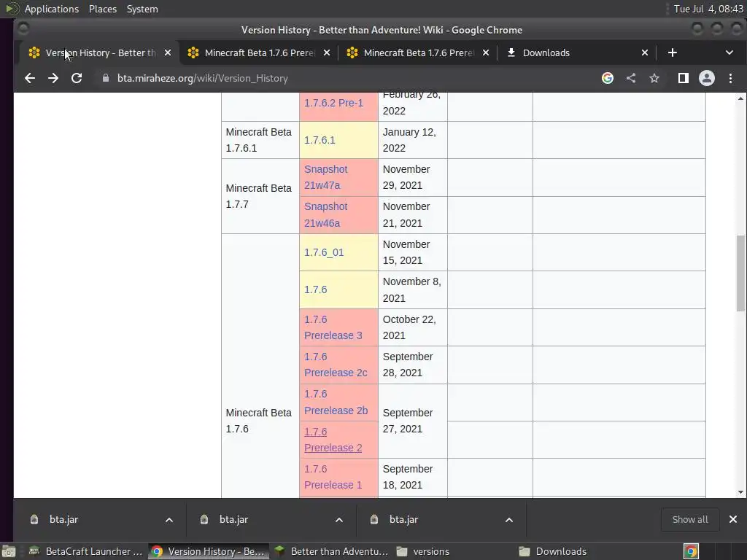Click scrollbar up arrow
747x560 pixels.
[x=740, y=98]
